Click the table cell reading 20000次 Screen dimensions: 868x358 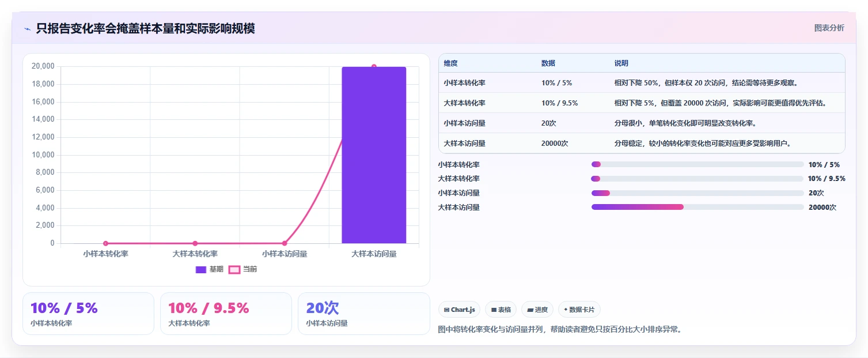[555, 144]
